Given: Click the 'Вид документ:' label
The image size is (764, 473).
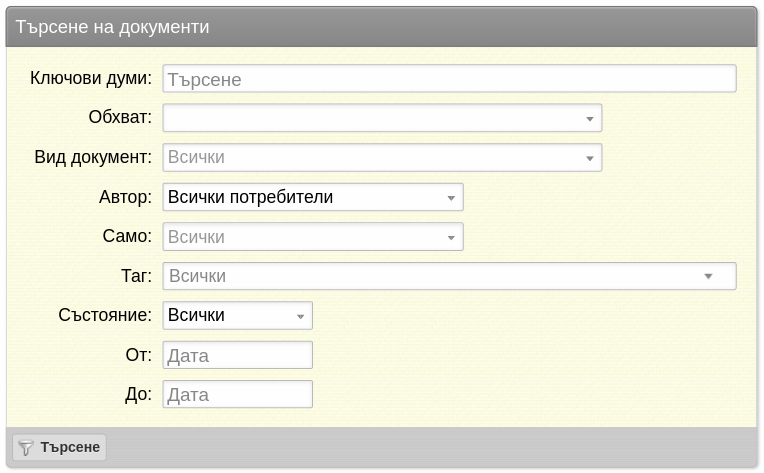Looking at the screenshot, I should (x=93, y=157).
